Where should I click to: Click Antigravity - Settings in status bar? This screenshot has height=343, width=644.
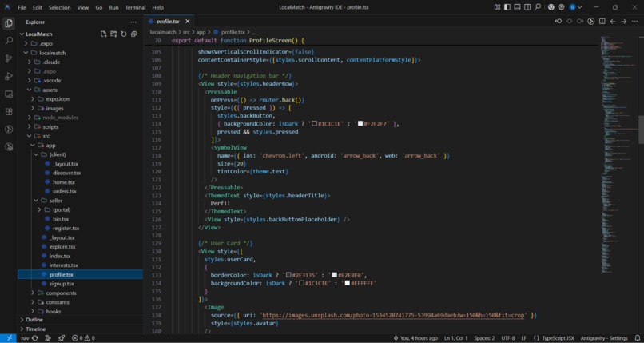[604, 338]
